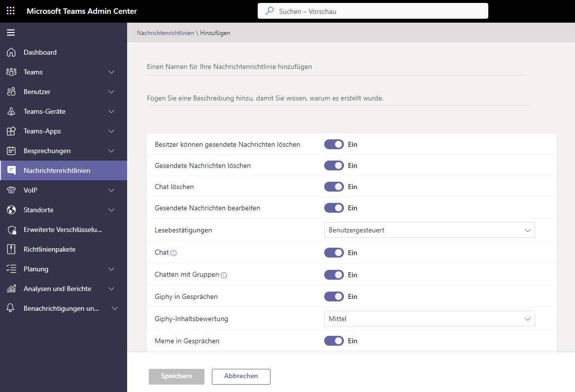Click the Teams-Geräte bell icon

pos(11,111)
